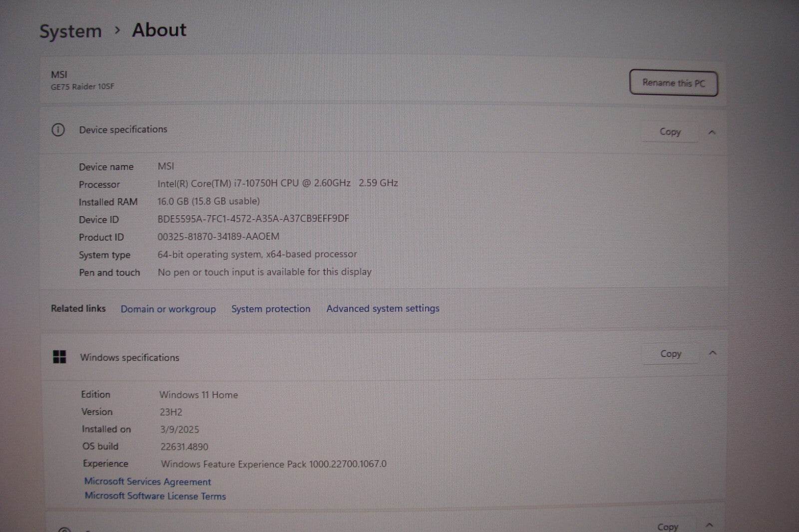Viewport: 799px width, 532px height.
Task: Go back to System via the breadcrumb
Action: coord(70,30)
